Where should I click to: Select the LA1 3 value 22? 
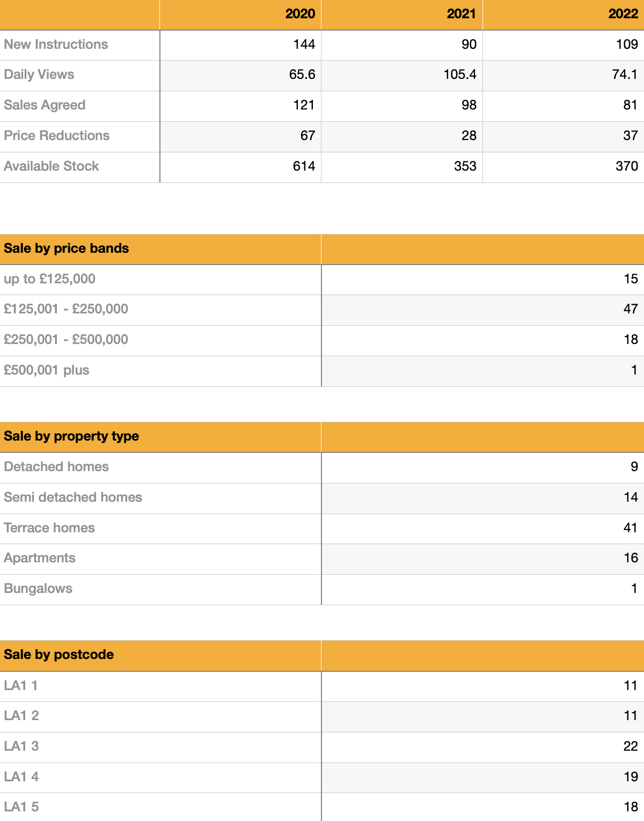(630, 746)
